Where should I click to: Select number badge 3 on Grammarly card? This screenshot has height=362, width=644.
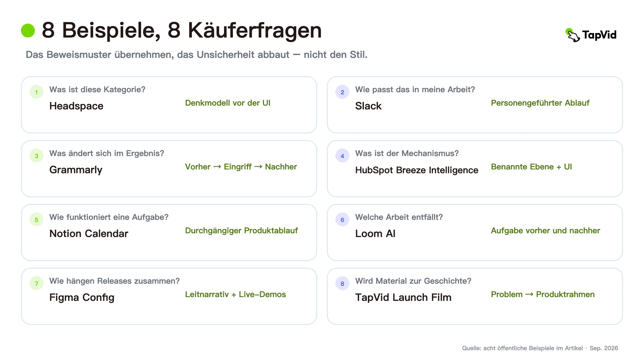(36, 156)
